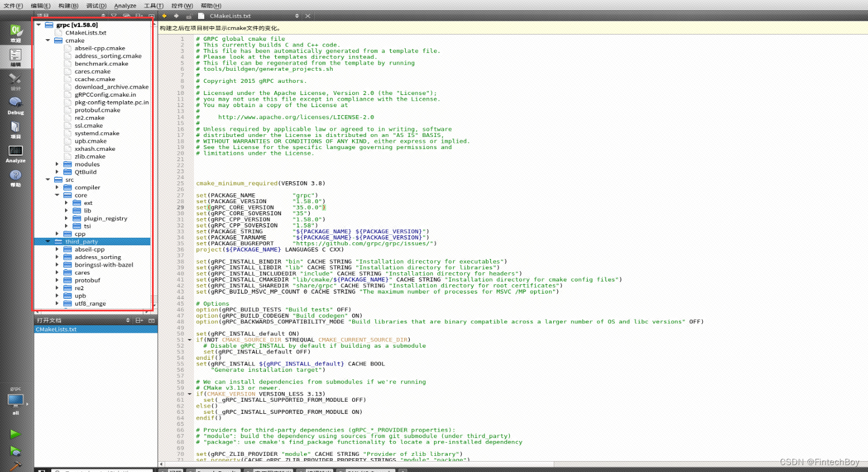Expand the compiler folder
868x472 pixels.
point(57,187)
